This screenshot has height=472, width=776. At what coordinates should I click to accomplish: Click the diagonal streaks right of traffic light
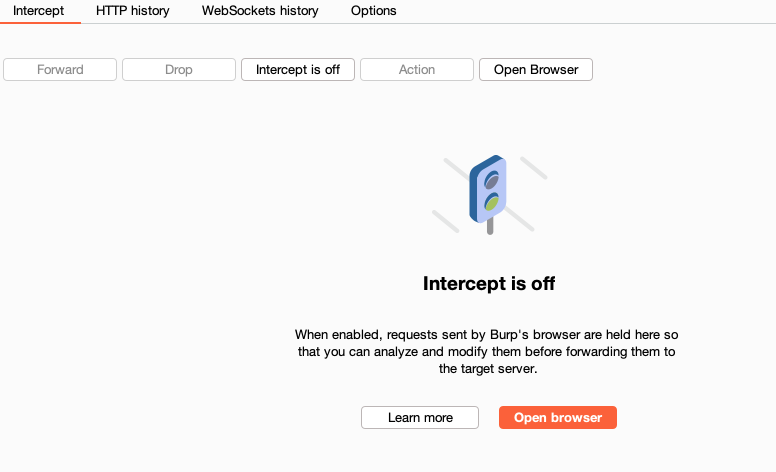click(531, 167)
